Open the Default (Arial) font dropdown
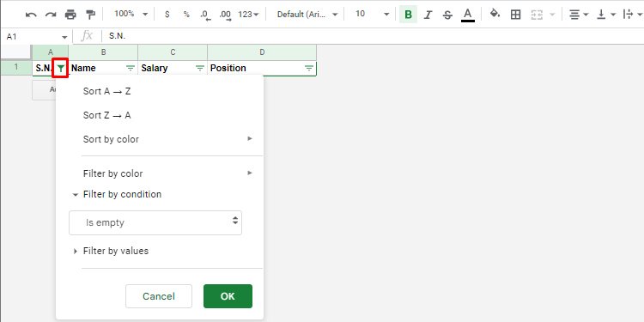Screen dimensions: 644x322 pos(307,15)
